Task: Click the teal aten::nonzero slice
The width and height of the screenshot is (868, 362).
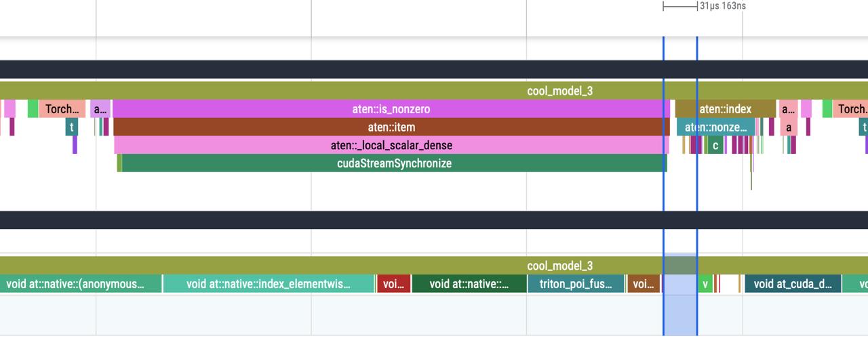Action: (715, 127)
